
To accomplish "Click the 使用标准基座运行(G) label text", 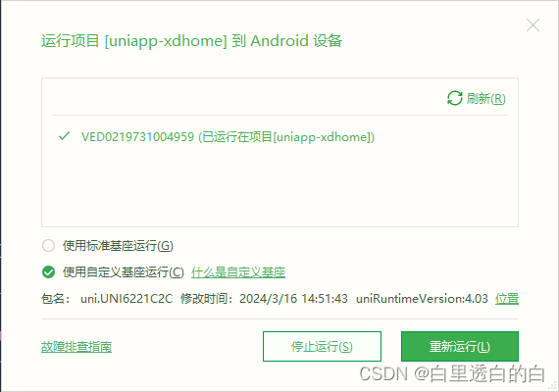I will [x=118, y=246].
